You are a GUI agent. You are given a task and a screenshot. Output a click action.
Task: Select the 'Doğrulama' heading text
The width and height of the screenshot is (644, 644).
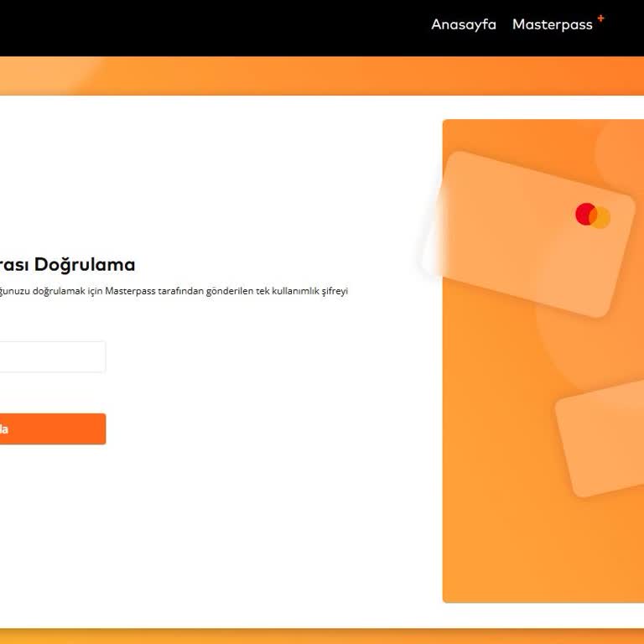click(x=85, y=264)
